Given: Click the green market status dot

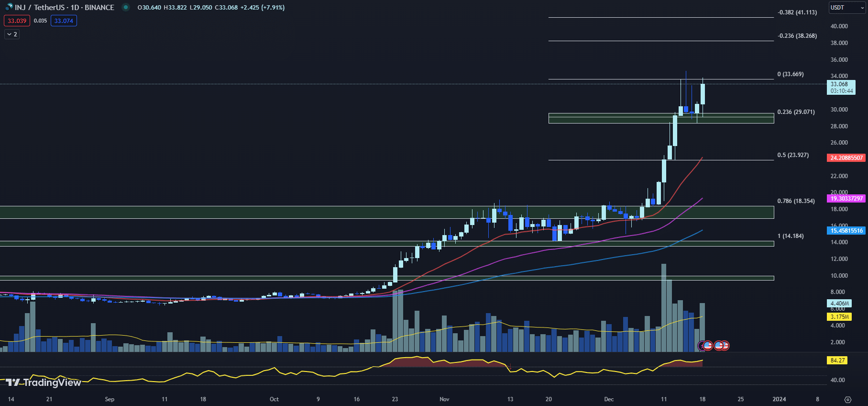Looking at the screenshot, I should pyautogui.click(x=126, y=7).
